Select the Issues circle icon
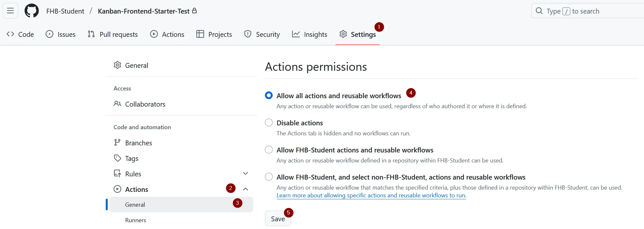 click(49, 34)
